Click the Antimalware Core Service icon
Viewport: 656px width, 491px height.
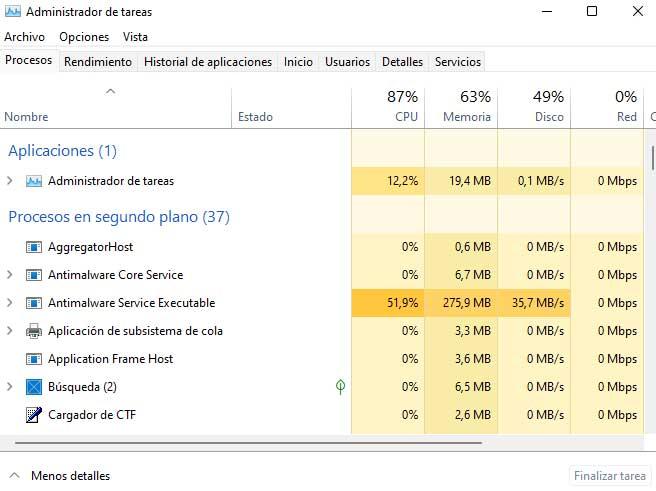[34, 275]
